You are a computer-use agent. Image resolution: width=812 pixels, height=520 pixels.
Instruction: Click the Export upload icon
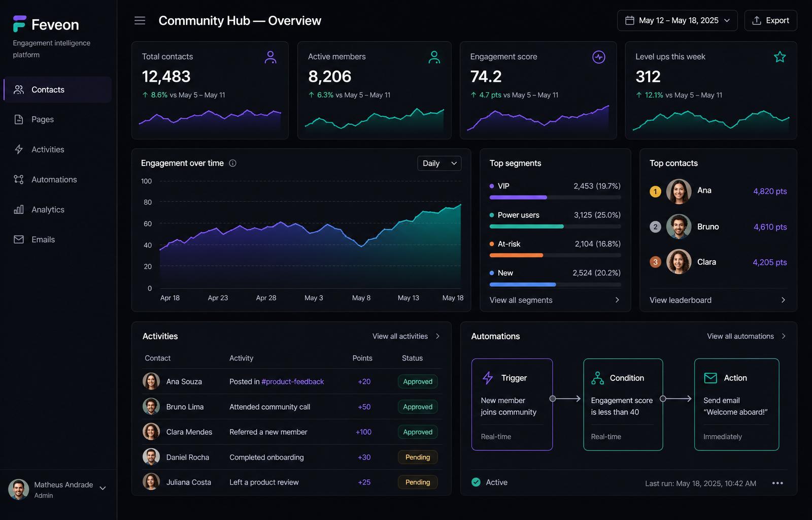click(x=757, y=20)
